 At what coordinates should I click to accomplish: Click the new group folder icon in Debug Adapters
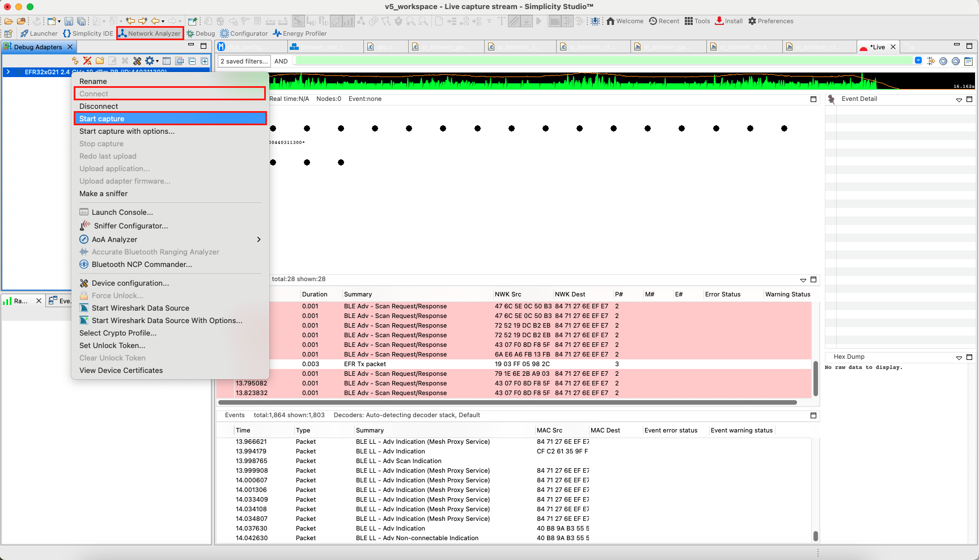(99, 60)
